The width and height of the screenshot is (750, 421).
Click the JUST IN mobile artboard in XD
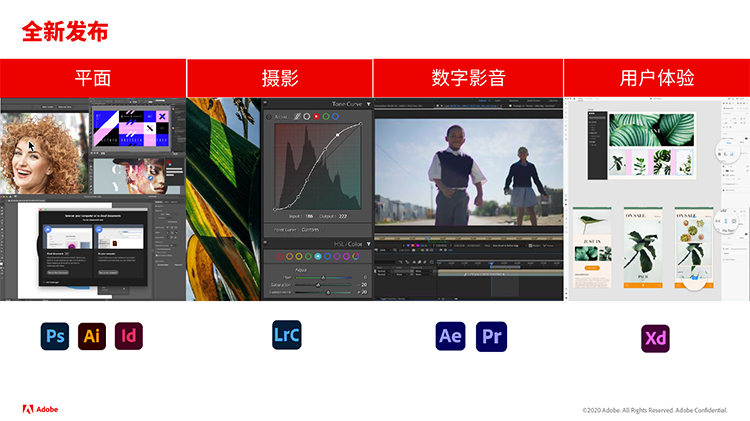(592, 247)
